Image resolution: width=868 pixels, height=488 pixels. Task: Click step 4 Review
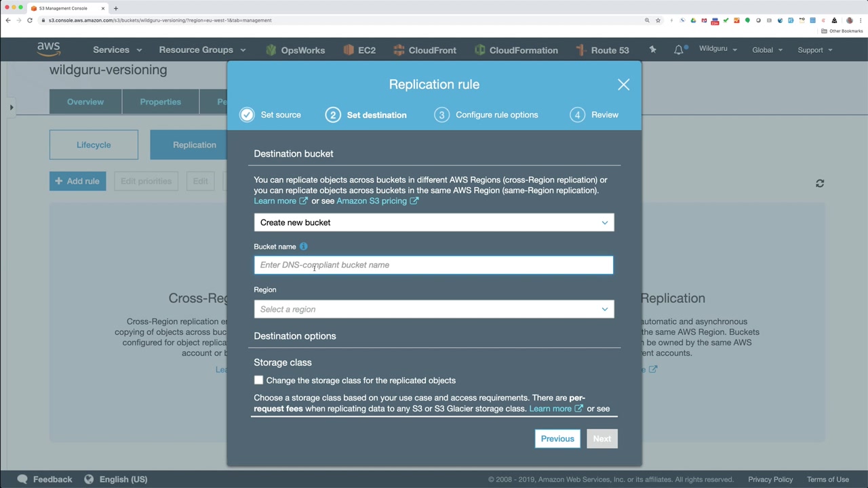tap(594, 115)
